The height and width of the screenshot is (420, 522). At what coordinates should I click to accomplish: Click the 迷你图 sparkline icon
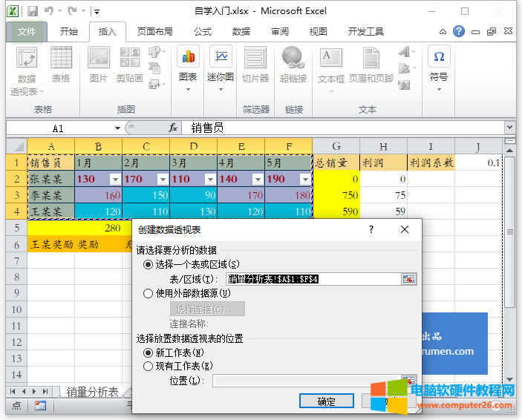coord(220,58)
